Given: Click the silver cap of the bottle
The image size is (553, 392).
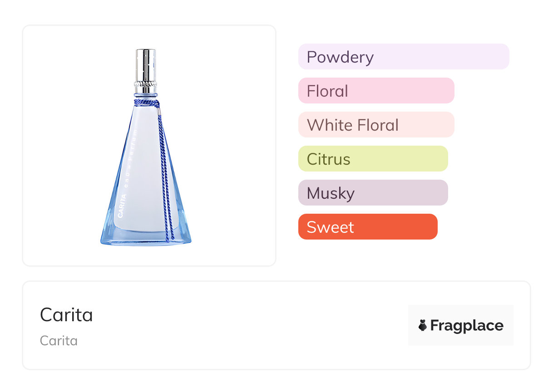Looking at the screenshot, I should click(146, 64).
